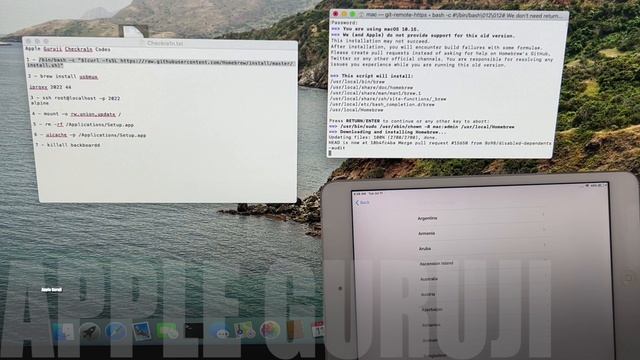Click the 'Apple Guruji Checkrain Codes' heading line
The width and height of the screenshot is (640, 360).
68,49
